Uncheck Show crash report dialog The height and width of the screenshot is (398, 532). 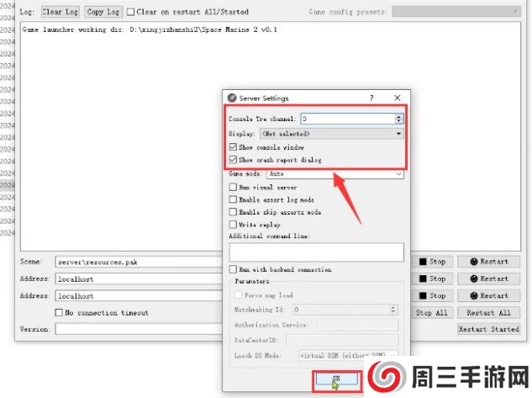click(233, 160)
